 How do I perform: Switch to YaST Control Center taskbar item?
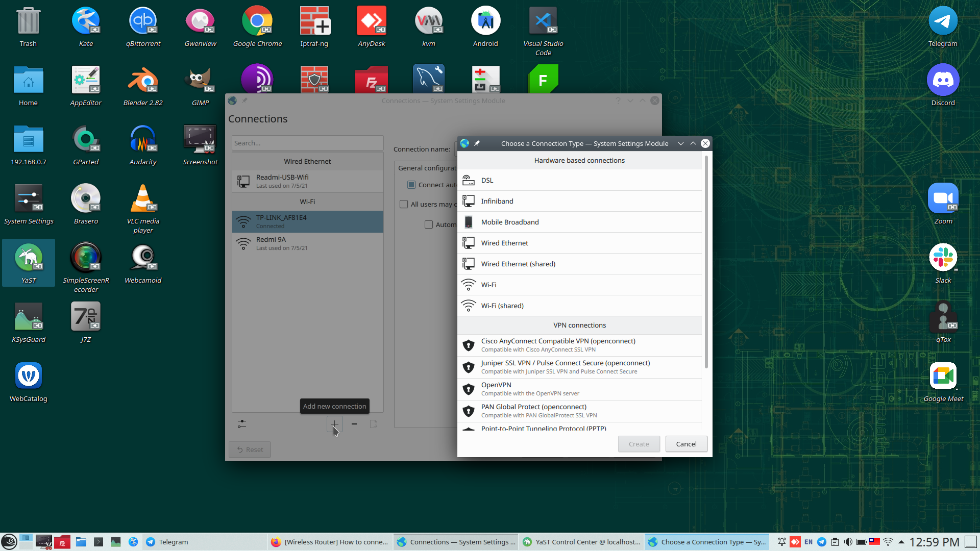[581, 542]
